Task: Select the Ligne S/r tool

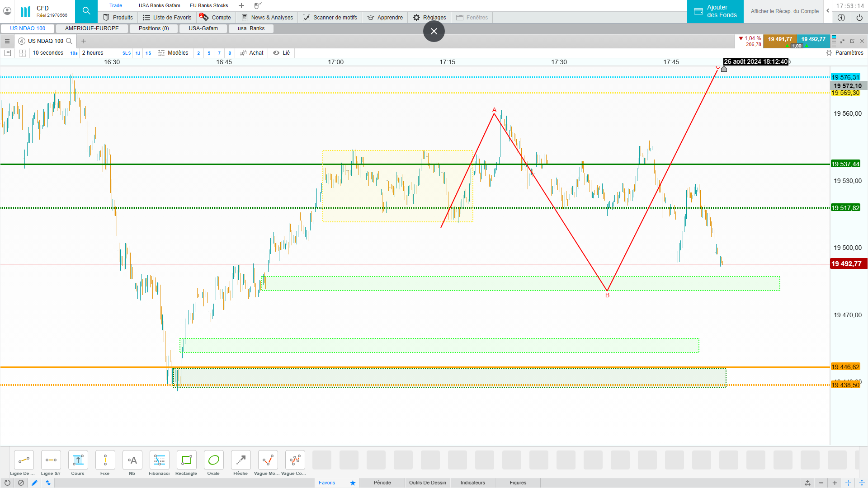Action: point(51,460)
